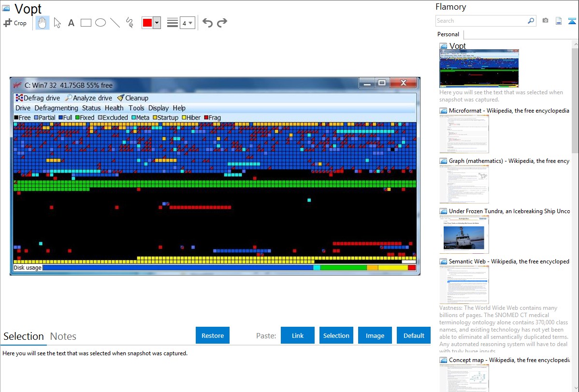The image size is (579, 392).
Task: Click the Under Frozen Tundra snapshot title
Action: (509, 211)
